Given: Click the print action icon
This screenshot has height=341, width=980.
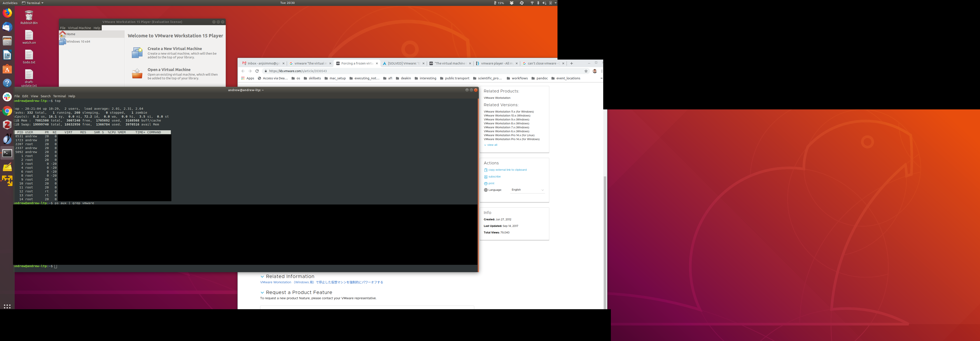Looking at the screenshot, I should pos(486,184).
